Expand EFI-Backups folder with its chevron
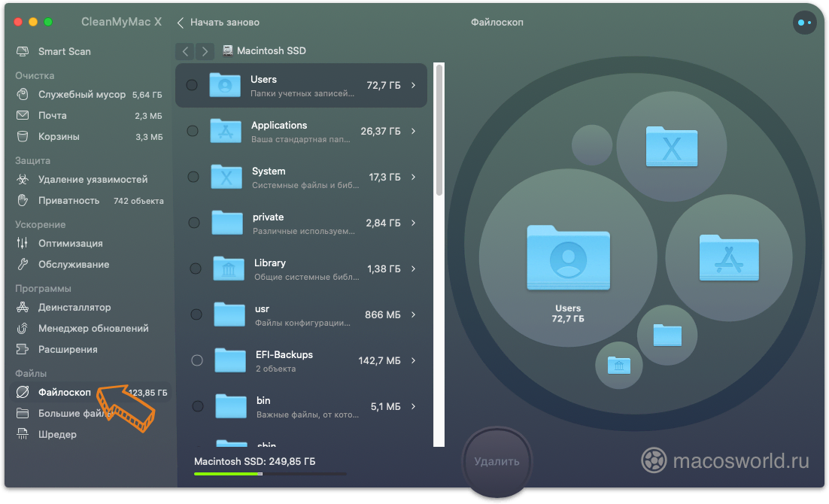829x504 pixels. (x=414, y=360)
